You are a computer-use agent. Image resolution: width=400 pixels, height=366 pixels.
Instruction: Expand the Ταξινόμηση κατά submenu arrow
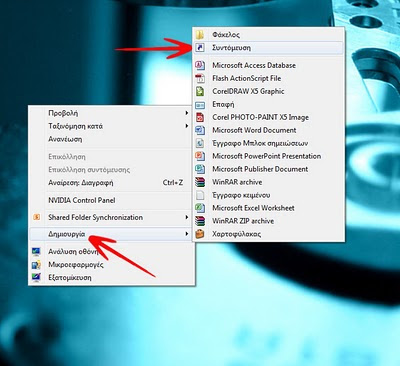[x=187, y=126]
